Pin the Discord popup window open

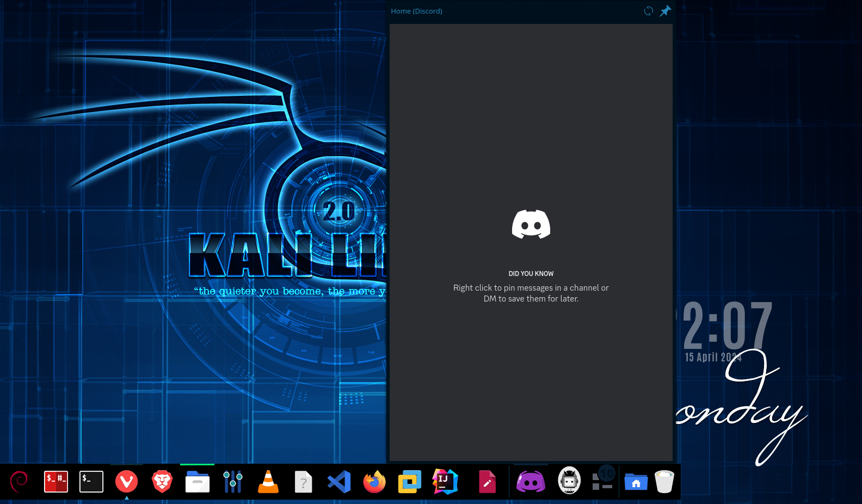pos(665,11)
